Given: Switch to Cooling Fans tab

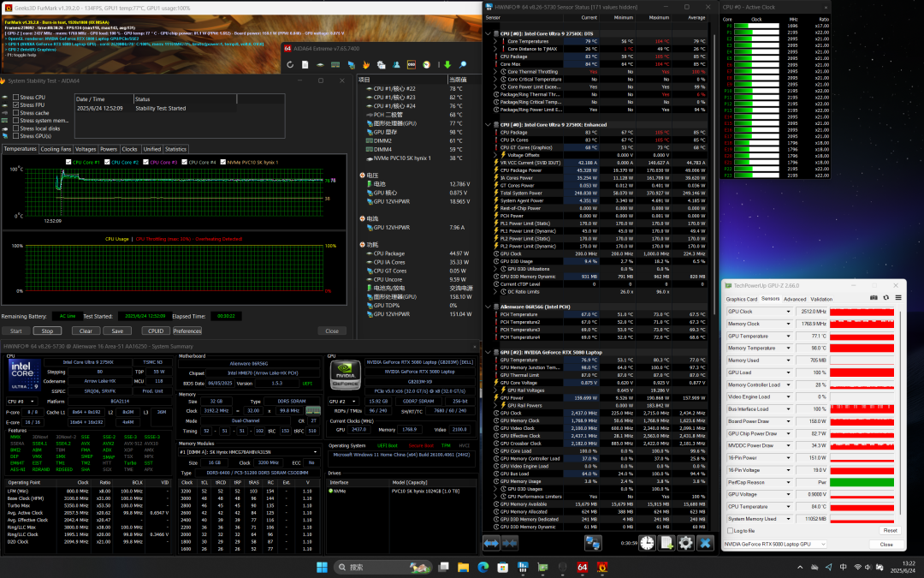Looking at the screenshot, I should (56, 149).
